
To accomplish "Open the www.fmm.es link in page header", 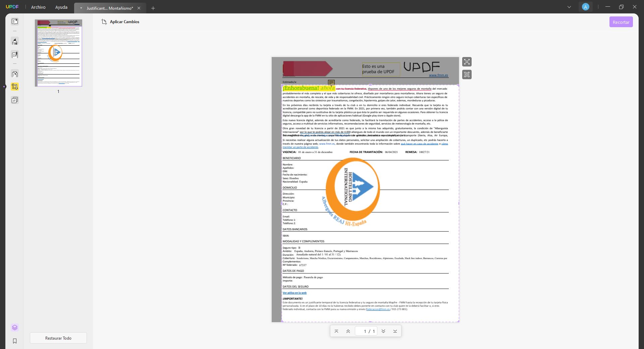I will 438,75.
